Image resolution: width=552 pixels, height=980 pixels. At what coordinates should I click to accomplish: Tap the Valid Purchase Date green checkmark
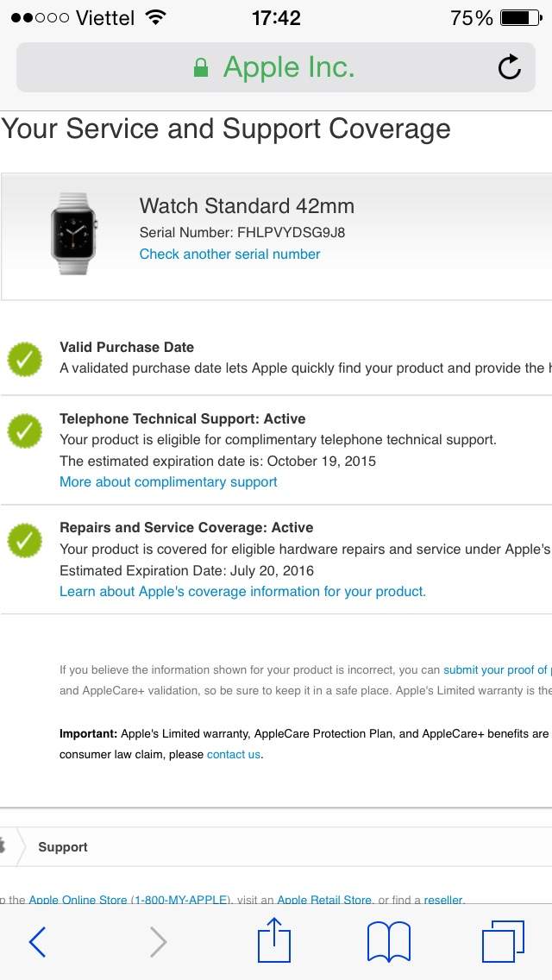pos(25,360)
